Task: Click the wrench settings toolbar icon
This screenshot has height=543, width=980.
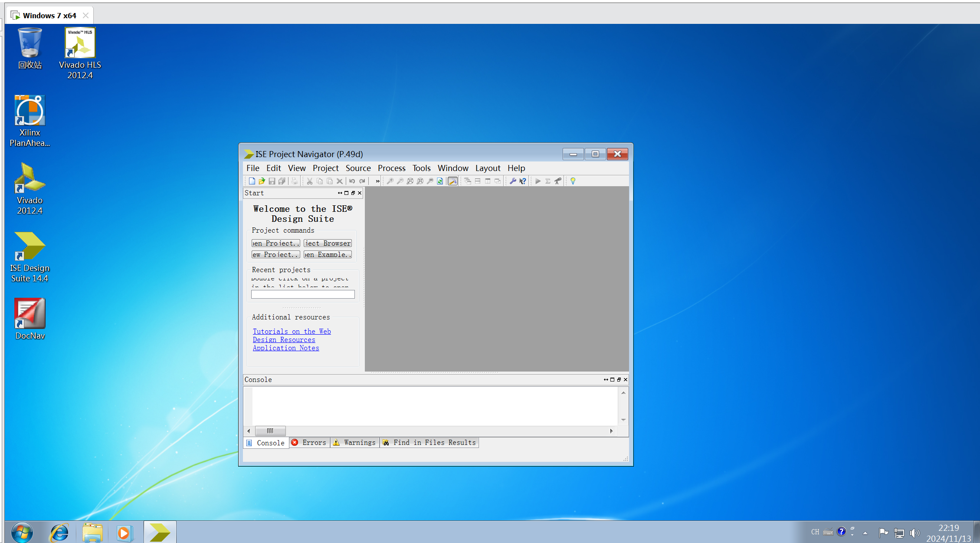Action: [513, 181]
